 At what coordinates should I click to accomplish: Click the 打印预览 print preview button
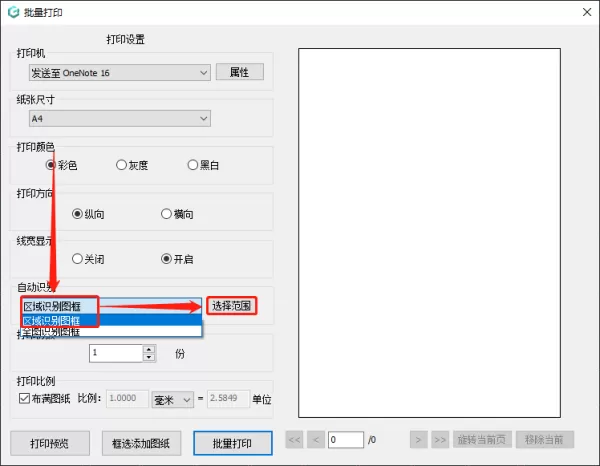point(50,443)
